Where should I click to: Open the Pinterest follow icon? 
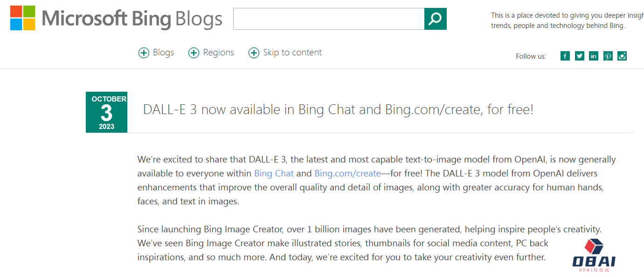point(608,56)
